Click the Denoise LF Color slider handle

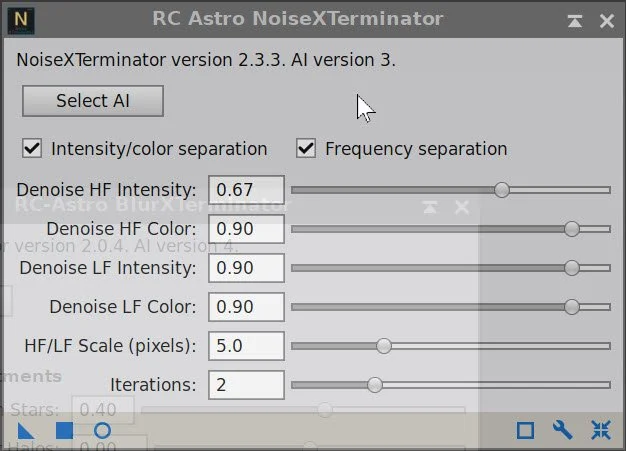click(572, 307)
